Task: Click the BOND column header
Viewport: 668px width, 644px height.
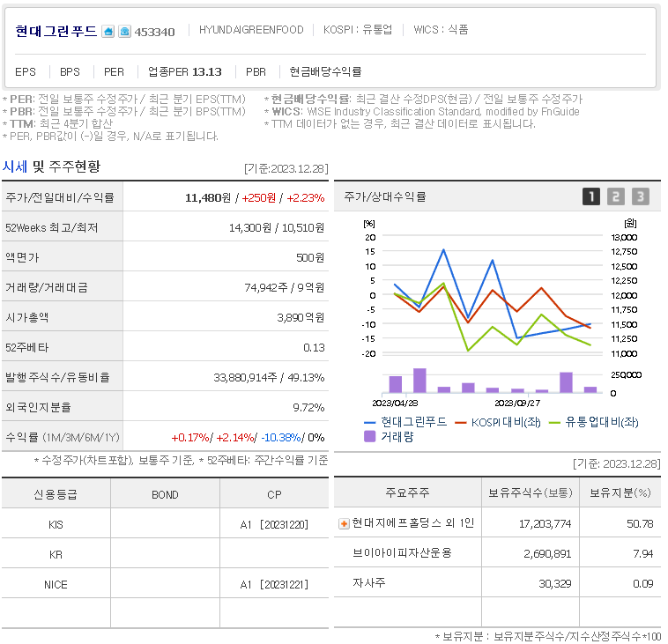Action: (x=165, y=495)
